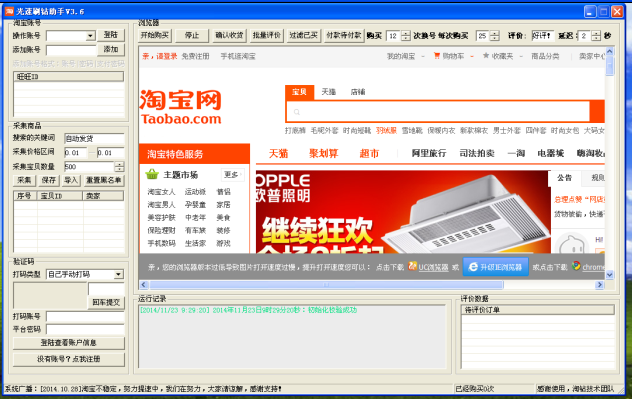Click the minimum price field
The height and width of the screenshot is (399, 632).
75,153
